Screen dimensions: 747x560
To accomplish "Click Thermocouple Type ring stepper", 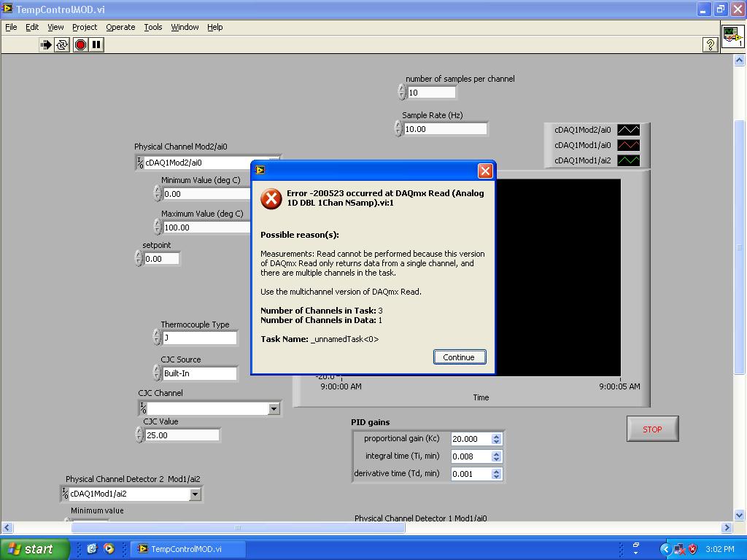I will pyautogui.click(x=158, y=337).
